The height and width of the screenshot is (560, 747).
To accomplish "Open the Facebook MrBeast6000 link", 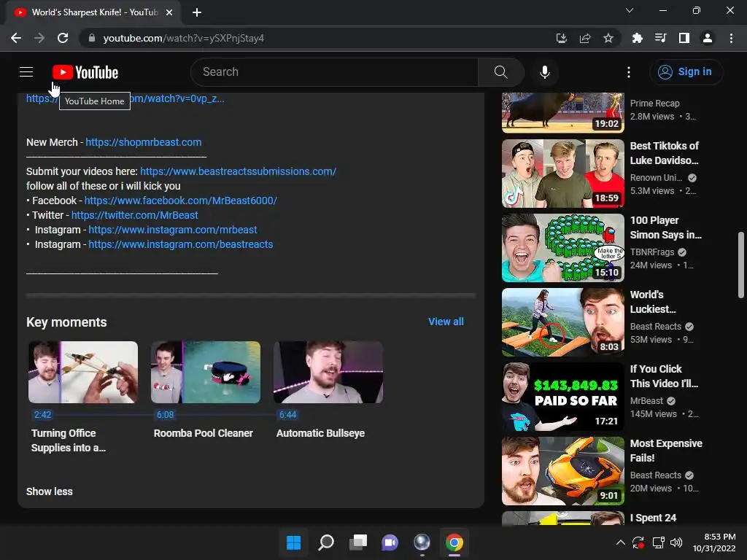I will pos(181,201).
